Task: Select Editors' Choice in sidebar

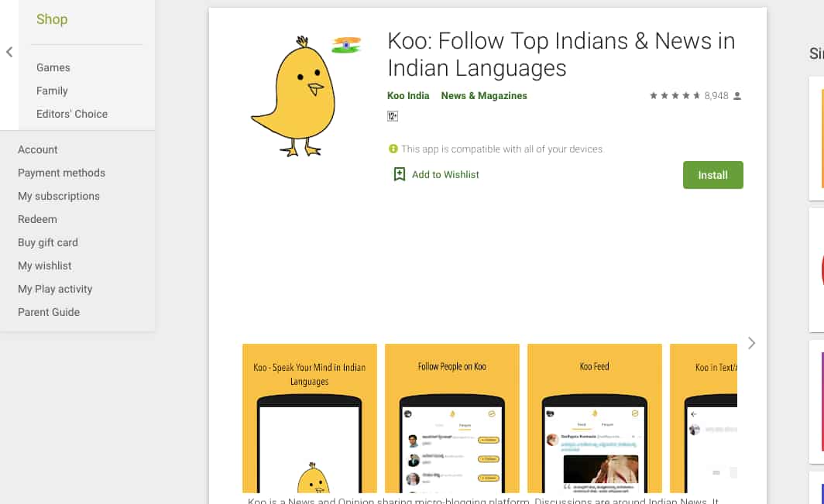Action: (x=72, y=114)
